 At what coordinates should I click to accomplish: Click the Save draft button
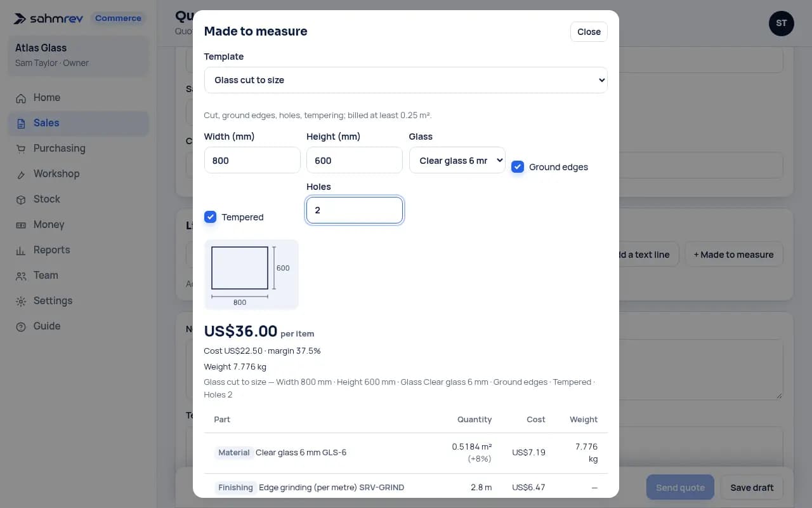752,488
